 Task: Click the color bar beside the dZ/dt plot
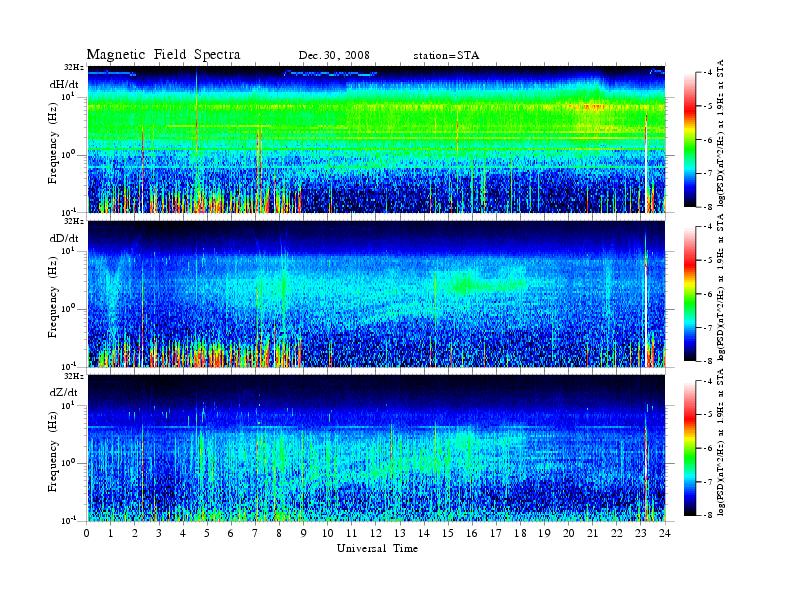tap(690, 448)
